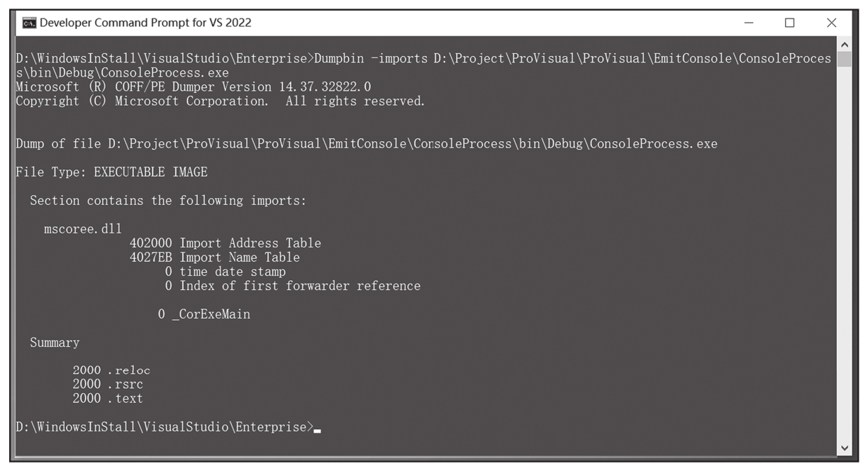This screenshot has width=868, height=471.
Task: Click the blinking cursor at the prompt
Action: [x=317, y=431]
